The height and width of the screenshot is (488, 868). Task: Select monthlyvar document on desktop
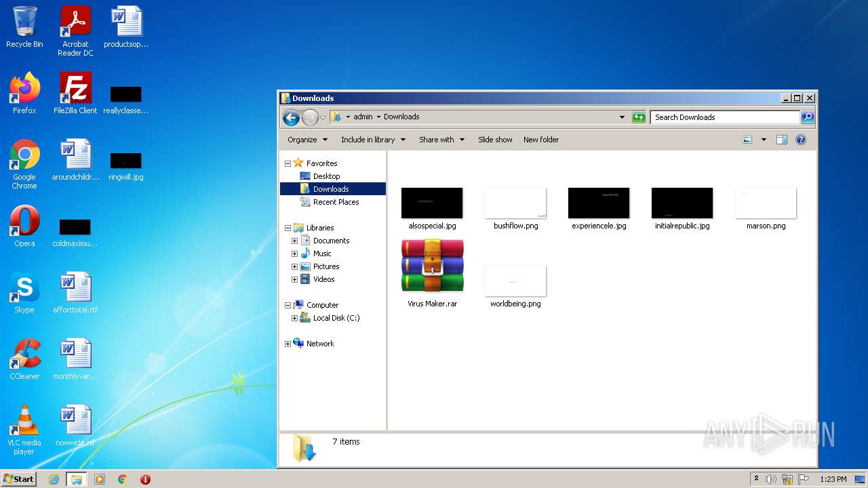pos(75,359)
